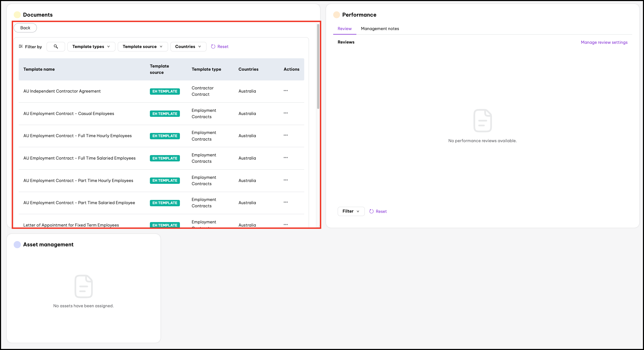Open actions menu for Letter of Appointment row
The height and width of the screenshot is (350, 644).
click(x=286, y=224)
